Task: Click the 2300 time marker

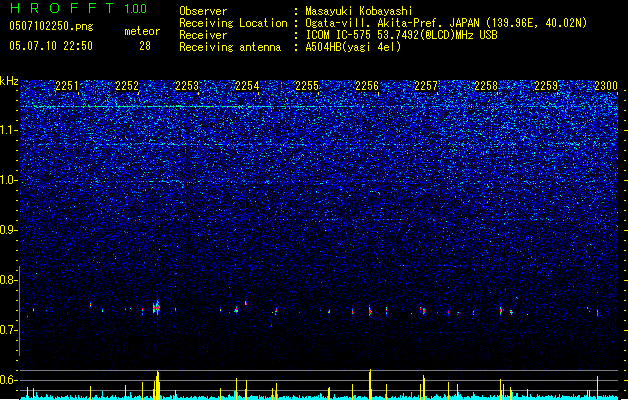Action: pos(606,86)
